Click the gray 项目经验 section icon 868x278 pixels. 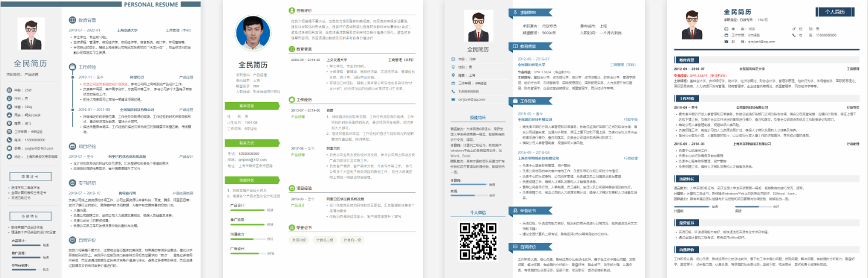[72, 147]
